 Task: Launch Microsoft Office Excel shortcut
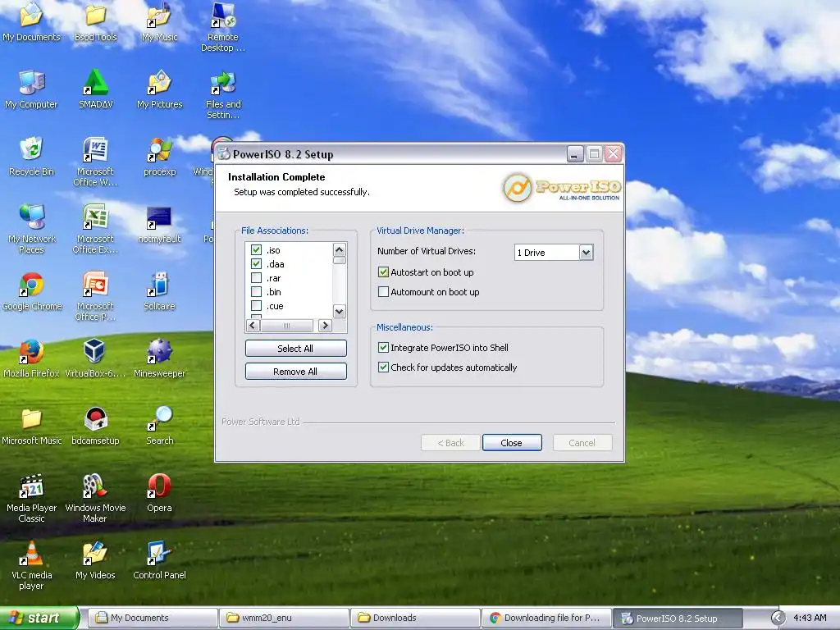click(x=95, y=229)
